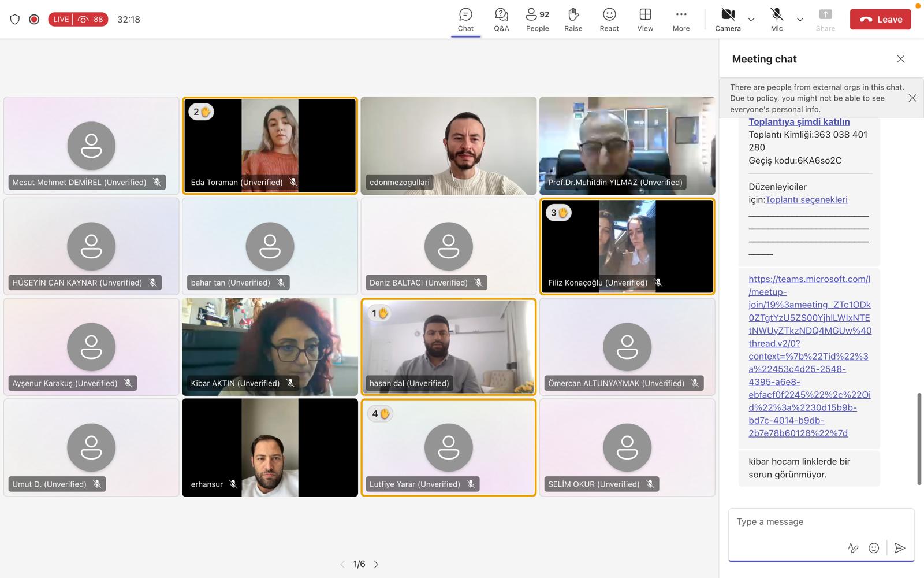The height and width of the screenshot is (578, 924).
Task: Unmute the Mic
Action: tap(777, 20)
